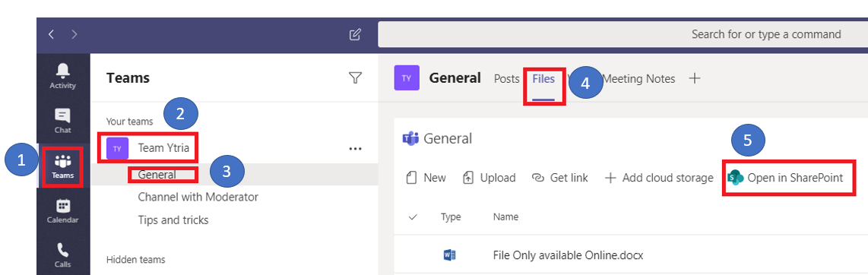Navigate forward with the right arrow
This screenshot has width=868, height=275.
[74, 34]
